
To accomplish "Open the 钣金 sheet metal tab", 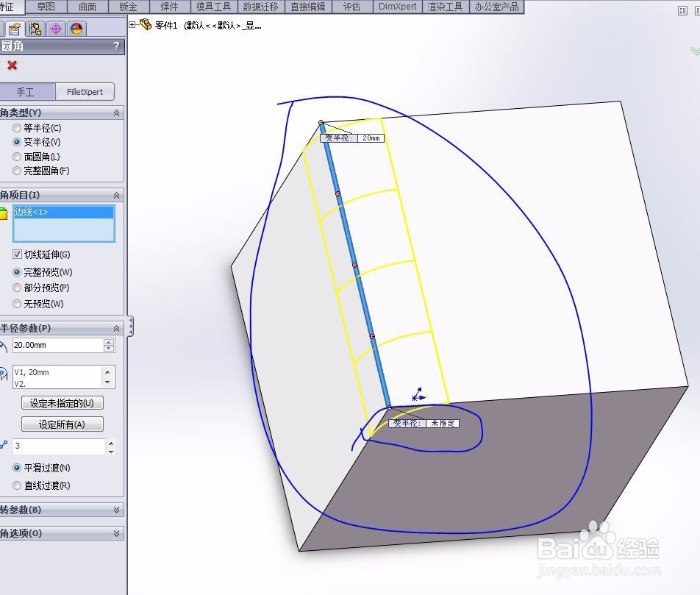I will coord(129,7).
